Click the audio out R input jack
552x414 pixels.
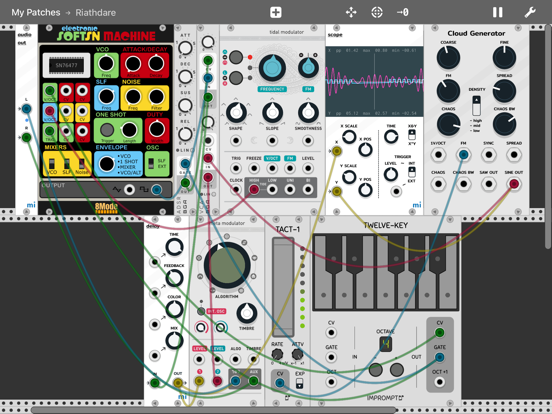click(26, 137)
